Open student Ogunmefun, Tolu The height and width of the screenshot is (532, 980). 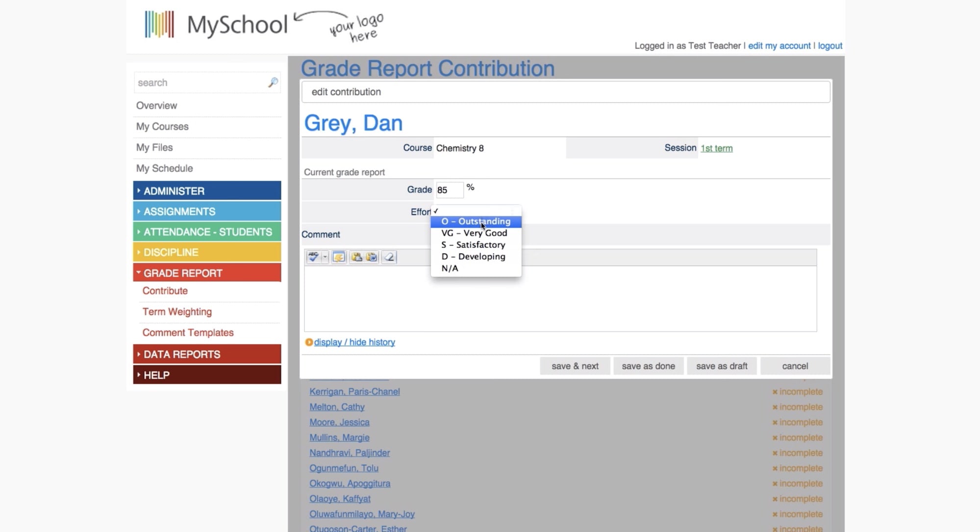pyautogui.click(x=344, y=468)
